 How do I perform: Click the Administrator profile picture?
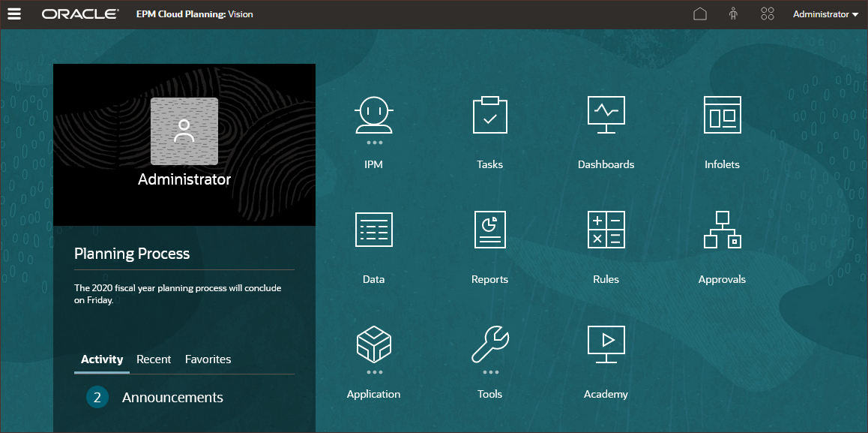point(184,131)
